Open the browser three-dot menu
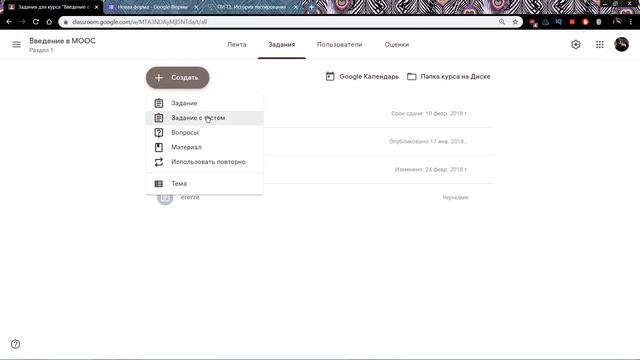Image resolution: width=640 pixels, height=360 pixels. pos(631,22)
